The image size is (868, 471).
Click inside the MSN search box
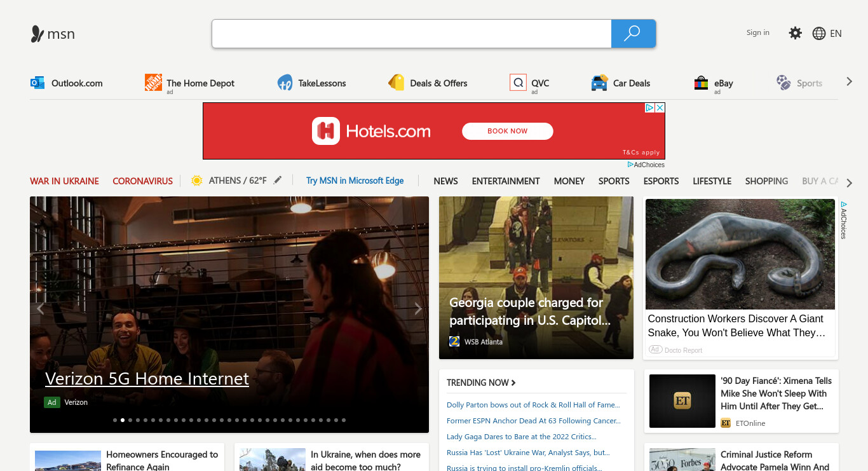[x=411, y=34]
